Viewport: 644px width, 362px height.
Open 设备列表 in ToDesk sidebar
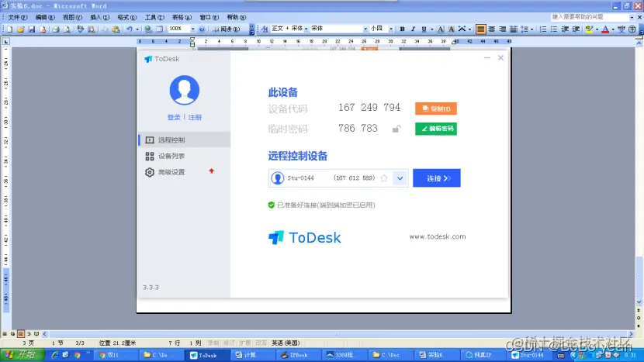(184, 156)
